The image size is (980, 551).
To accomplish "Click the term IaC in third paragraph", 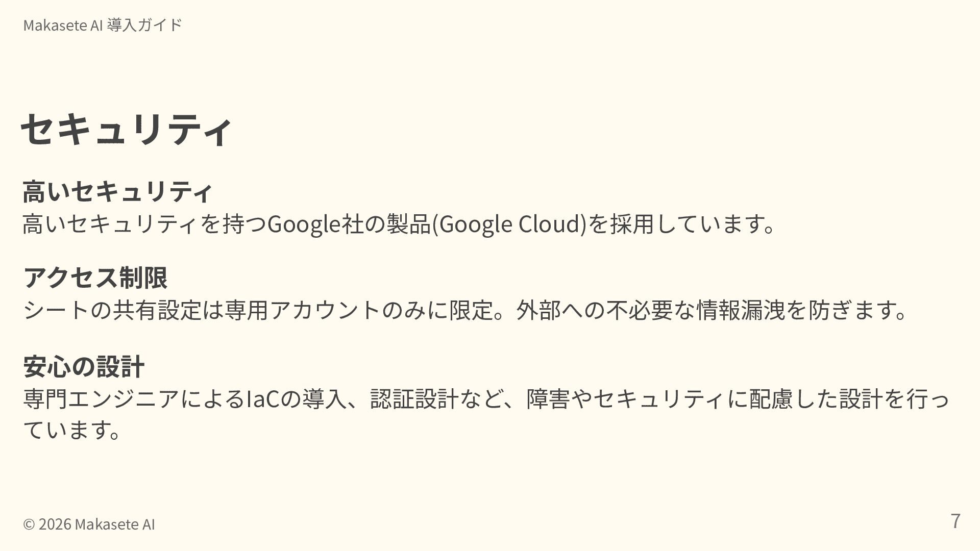I will [263, 398].
